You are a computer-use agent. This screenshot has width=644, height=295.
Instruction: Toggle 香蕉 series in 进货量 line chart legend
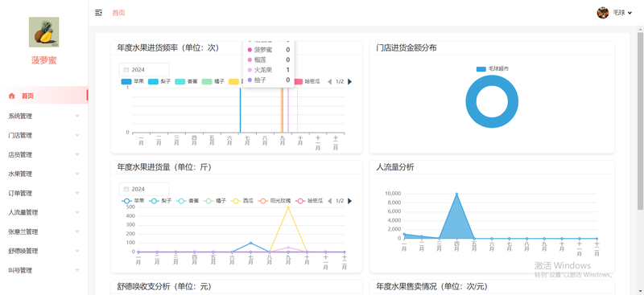pyautogui.click(x=187, y=201)
